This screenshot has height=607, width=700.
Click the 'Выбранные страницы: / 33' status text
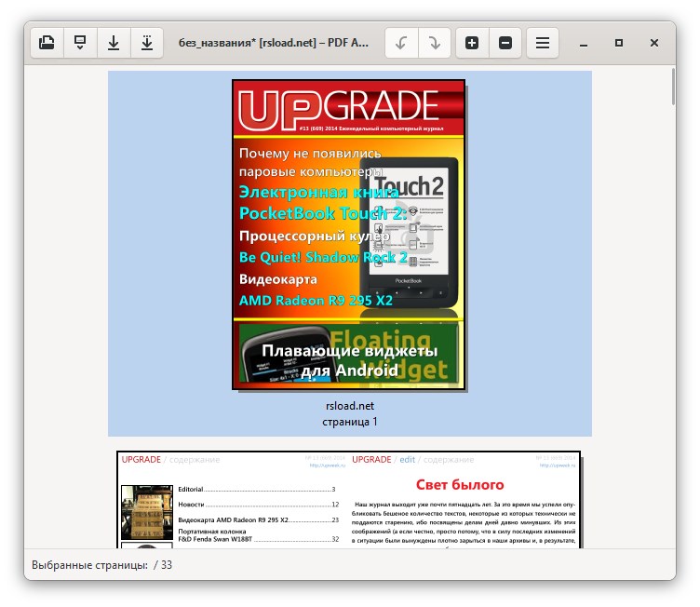[x=101, y=565]
